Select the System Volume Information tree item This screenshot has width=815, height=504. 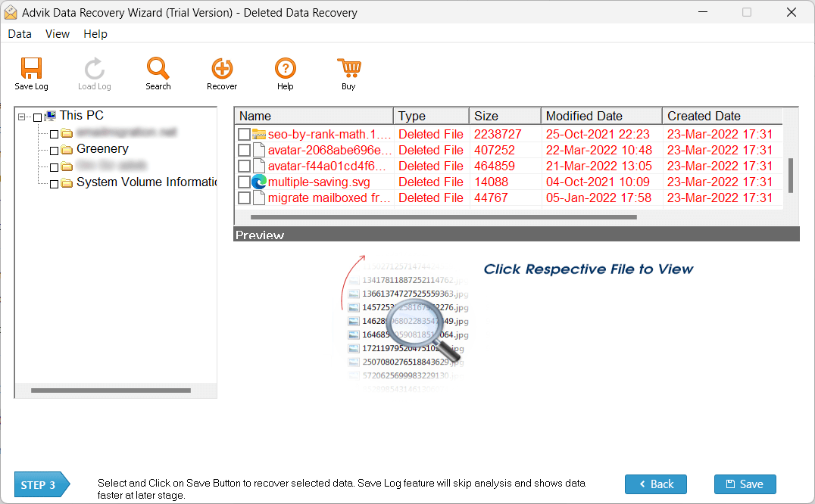[x=146, y=182]
